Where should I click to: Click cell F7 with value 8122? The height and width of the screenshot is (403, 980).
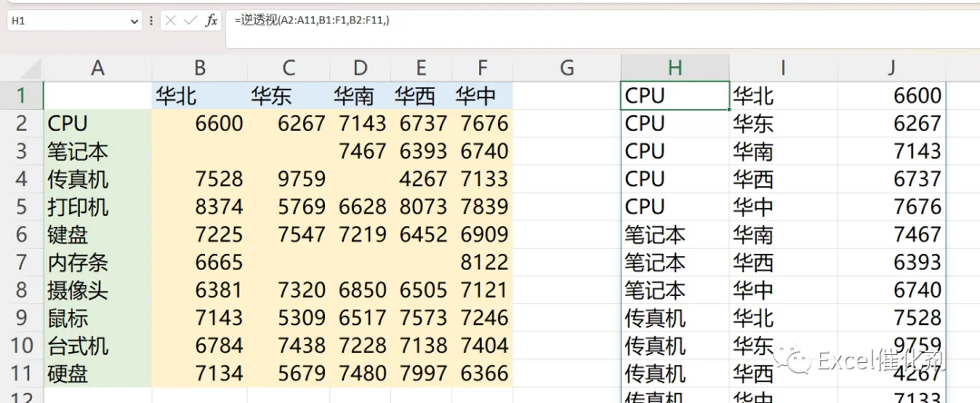(482, 262)
